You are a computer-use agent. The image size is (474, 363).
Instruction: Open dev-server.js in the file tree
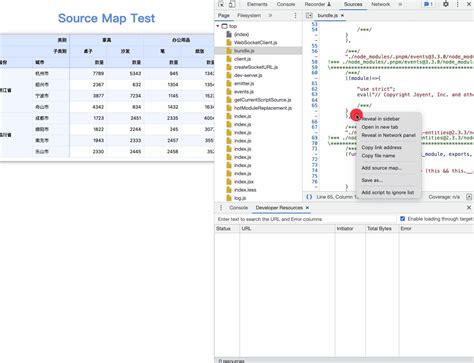(248, 75)
